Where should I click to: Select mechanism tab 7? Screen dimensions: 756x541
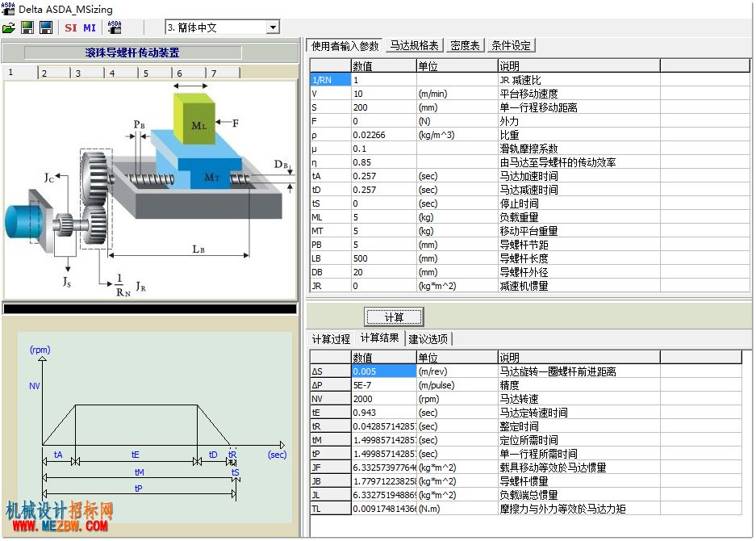[223, 73]
